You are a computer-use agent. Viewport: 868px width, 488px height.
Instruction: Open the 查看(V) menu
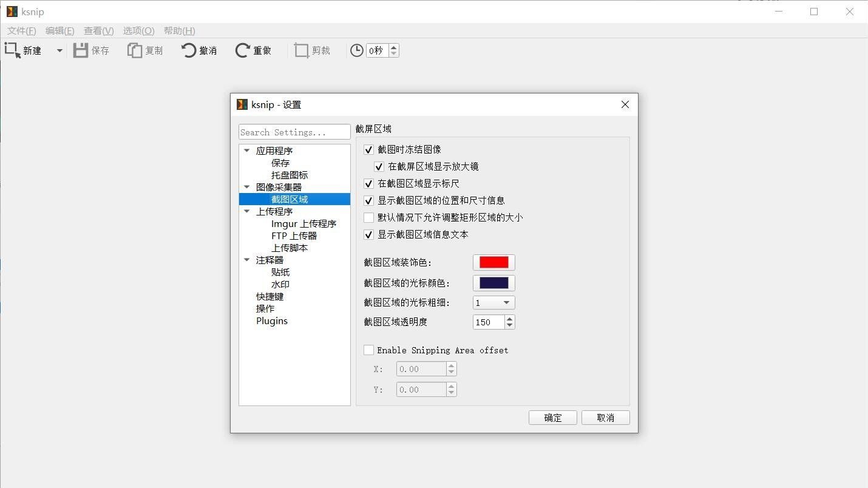[99, 31]
